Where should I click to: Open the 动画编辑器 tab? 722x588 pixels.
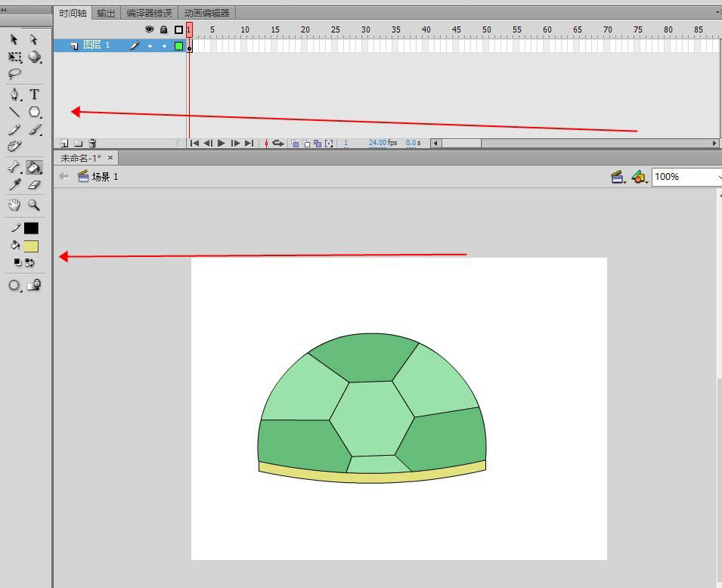pyautogui.click(x=206, y=13)
